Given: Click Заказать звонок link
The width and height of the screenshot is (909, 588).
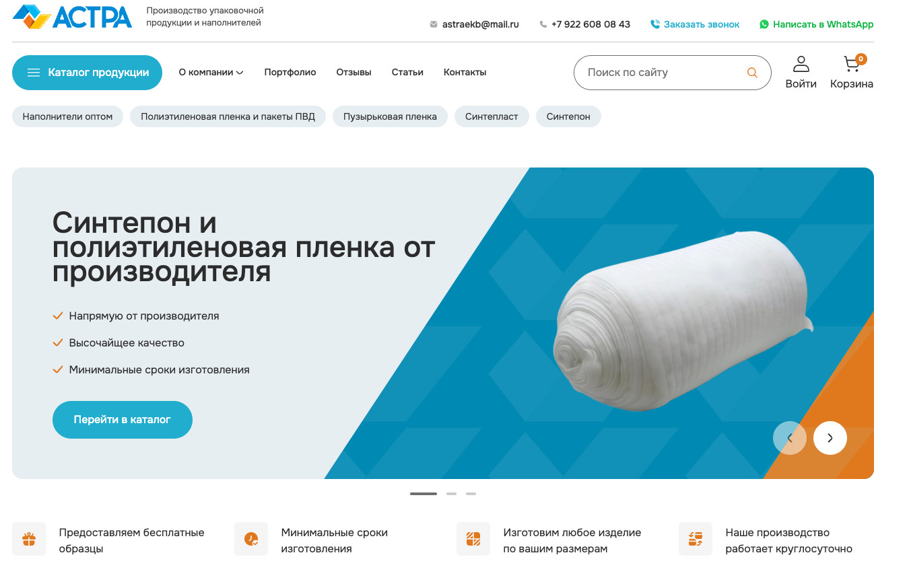Looking at the screenshot, I should [x=695, y=24].
